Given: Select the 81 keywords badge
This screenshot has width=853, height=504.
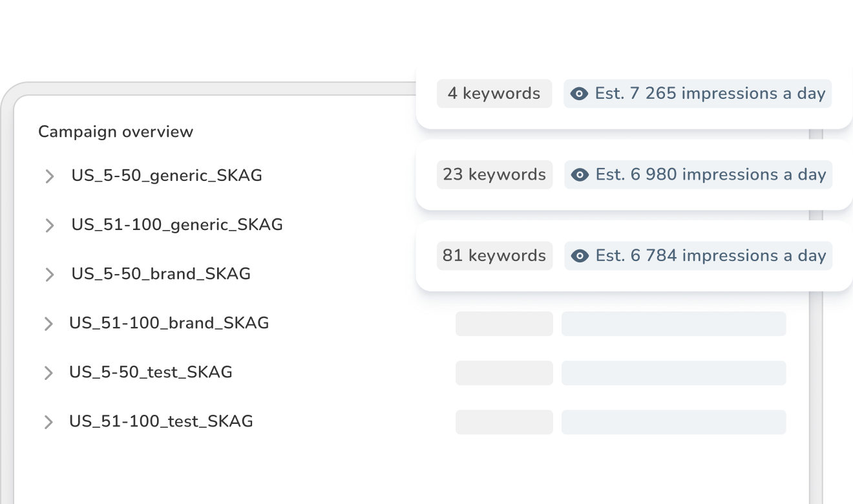Looking at the screenshot, I should pyautogui.click(x=494, y=256).
